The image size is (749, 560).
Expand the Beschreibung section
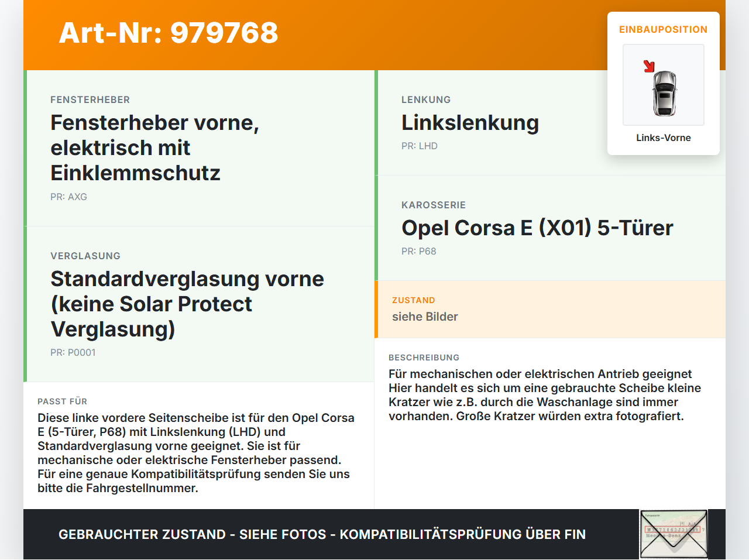[x=424, y=358]
